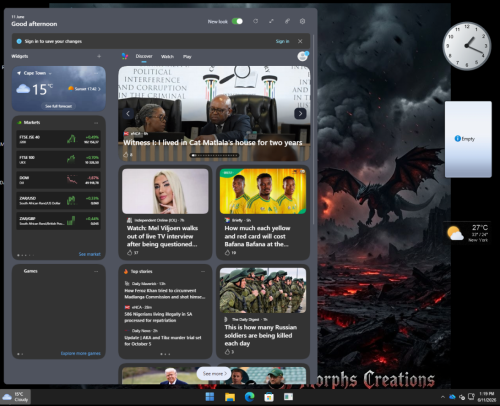
Task: Like the Mel Viljoen article
Action: pyautogui.click(x=130, y=253)
